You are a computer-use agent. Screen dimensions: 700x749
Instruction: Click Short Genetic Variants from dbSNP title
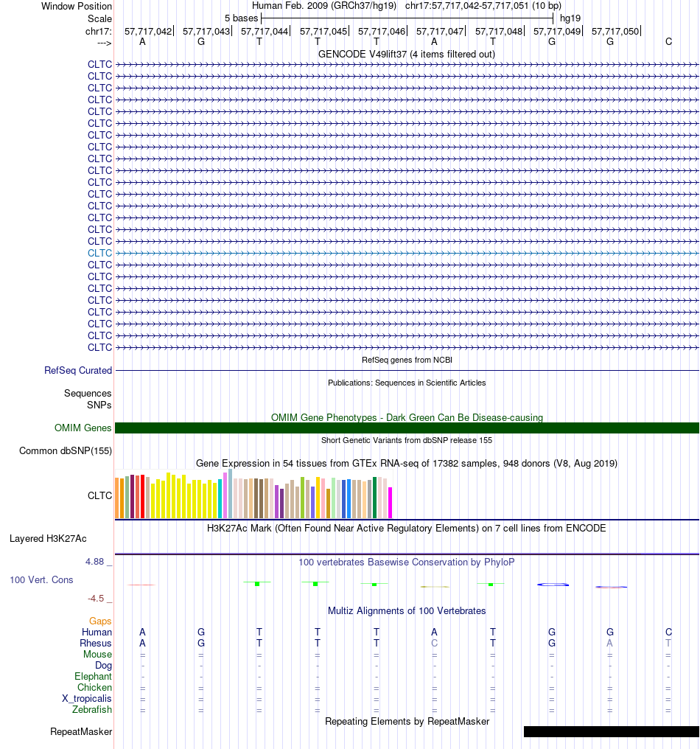[x=406, y=440]
